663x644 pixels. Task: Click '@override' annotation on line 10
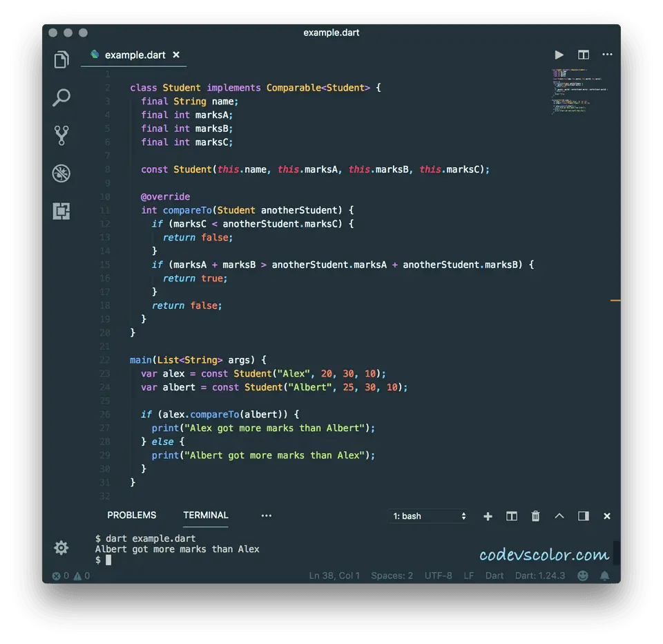point(165,197)
